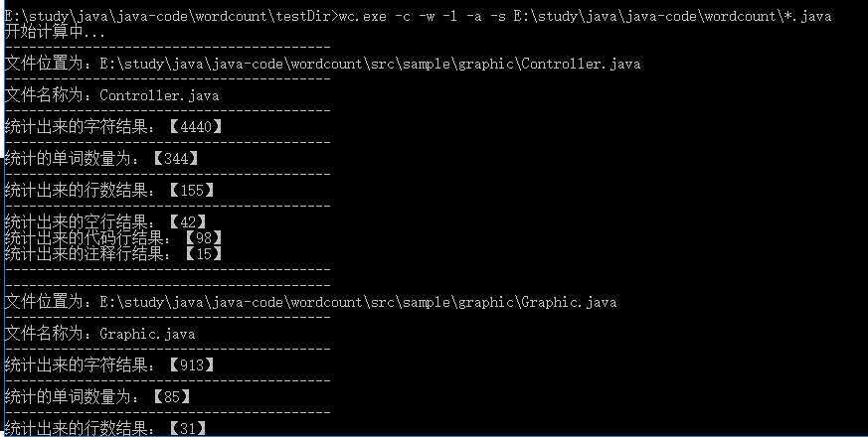Image resolution: width=868 pixels, height=437 pixels.
Task: Click the blank line result 42
Action: click(187, 221)
